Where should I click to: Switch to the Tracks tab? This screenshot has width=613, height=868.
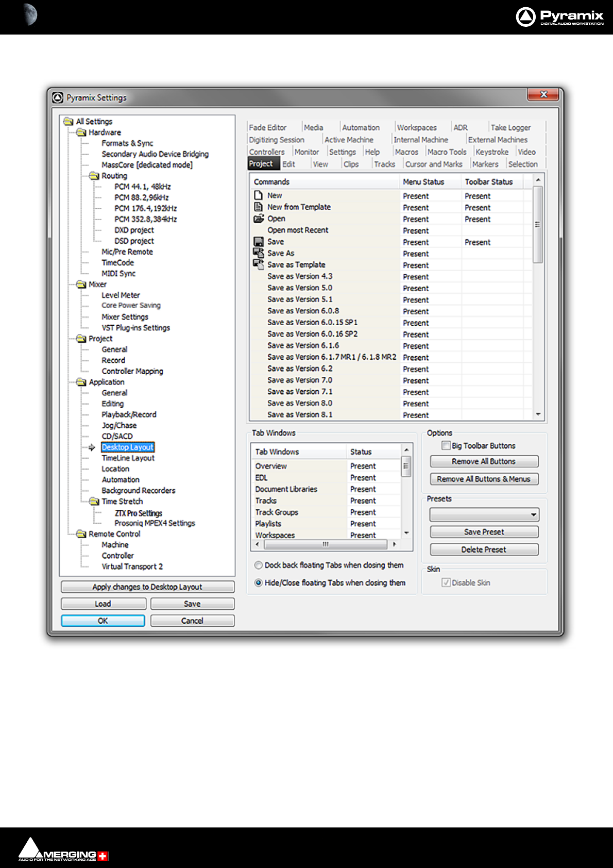click(384, 164)
